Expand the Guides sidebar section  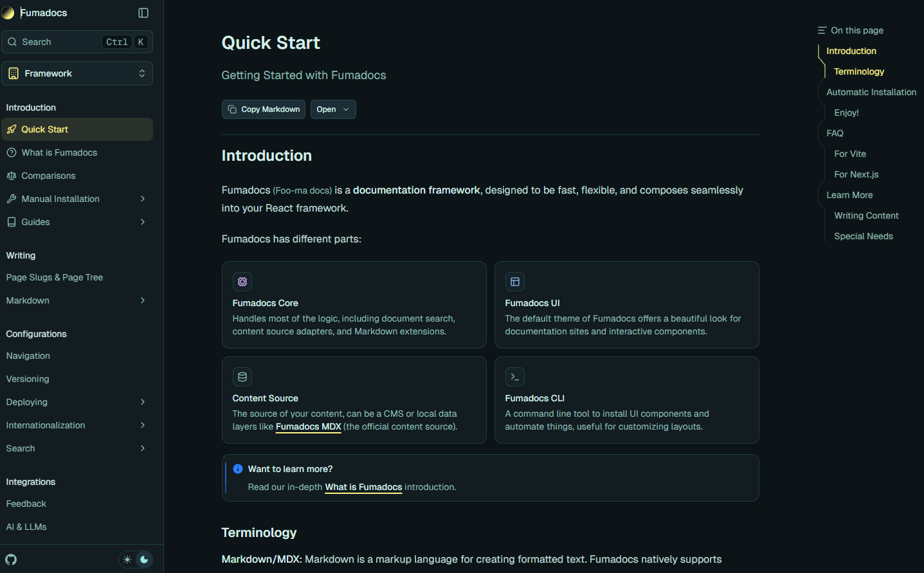(x=142, y=222)
